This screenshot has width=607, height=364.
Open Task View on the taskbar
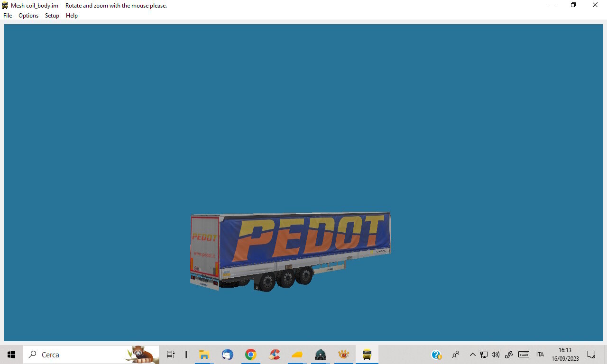coord(171,355)
